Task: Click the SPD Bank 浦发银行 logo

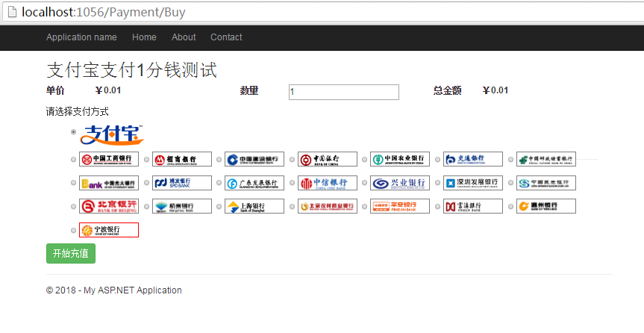Action: click(x=182, y=183)
